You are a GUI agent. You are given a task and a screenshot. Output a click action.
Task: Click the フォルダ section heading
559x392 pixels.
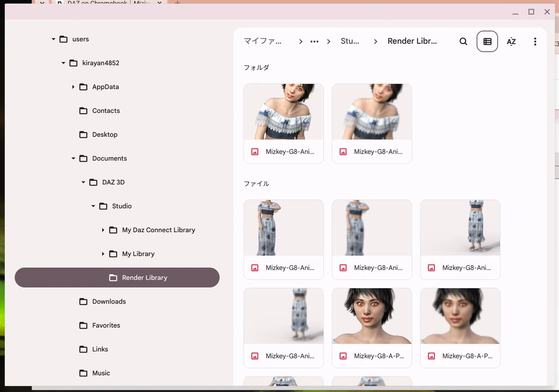click(256, 68)
